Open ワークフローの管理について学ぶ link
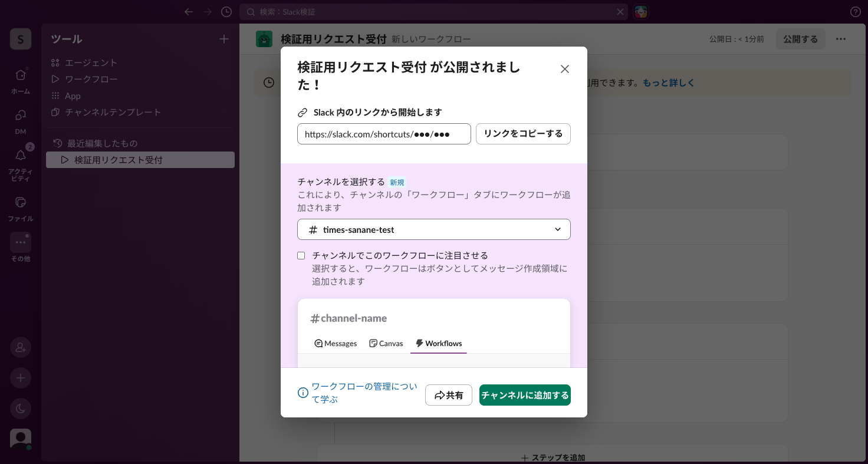Viewport: 868px width, 464px height. (x=364, y=393)
